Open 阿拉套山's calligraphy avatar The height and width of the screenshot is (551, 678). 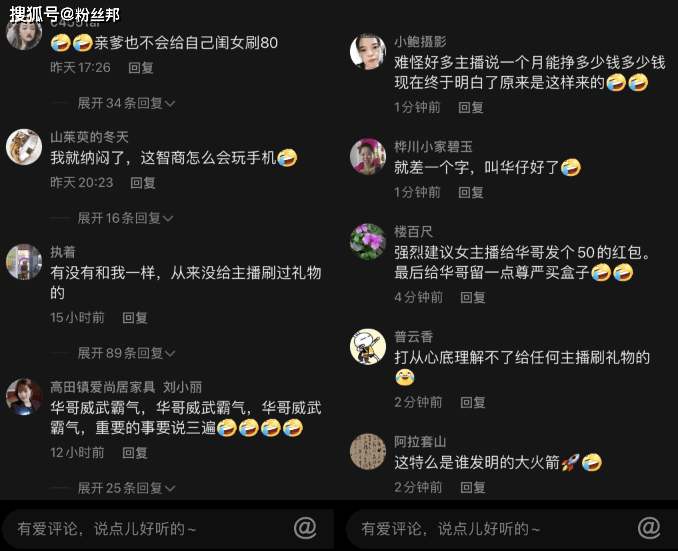368,452
